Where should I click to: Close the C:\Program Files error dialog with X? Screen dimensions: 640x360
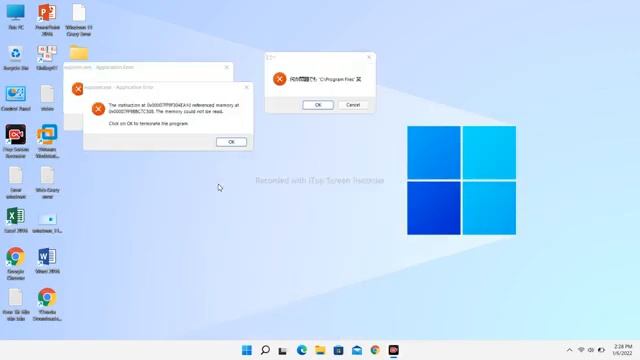click(369, 58)
